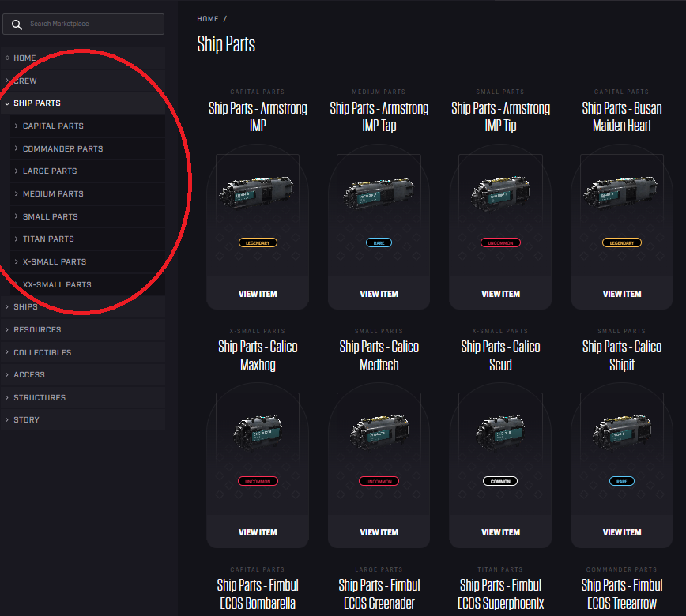Viewport: 686px width, 616px height.
Task: Click the HOME breadcrumb link
Action: pos(207,19)
